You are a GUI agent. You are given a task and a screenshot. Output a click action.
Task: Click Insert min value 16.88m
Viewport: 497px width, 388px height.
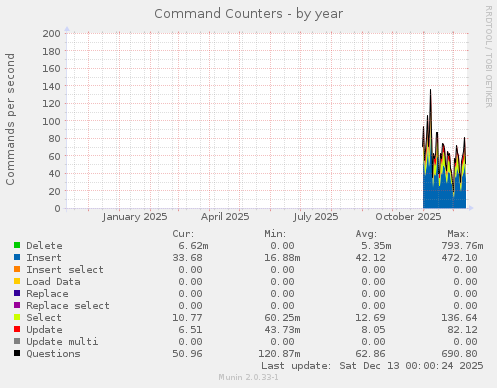click(282, 258)
